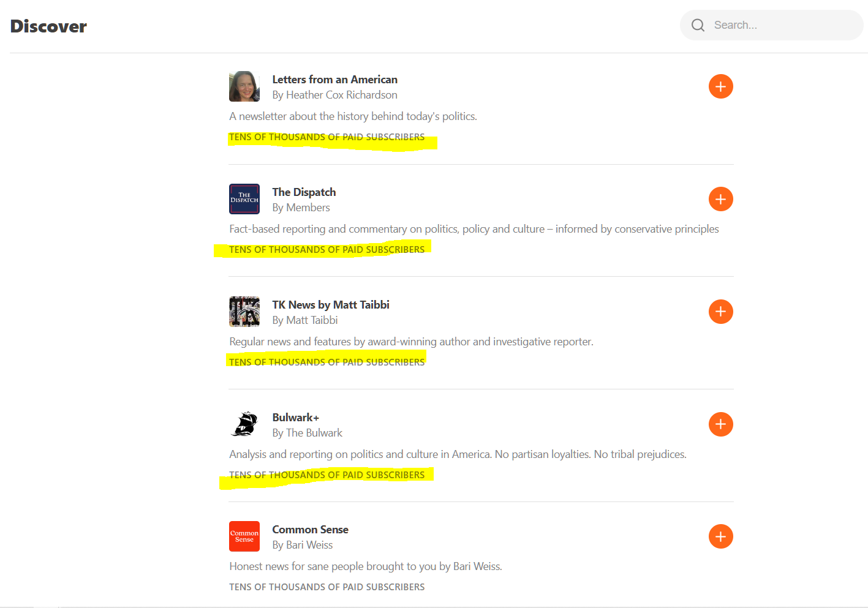Click the paid subscribers label under TK News
This screenshot has width=868, height=608.
pyautogui.click(x=326, y=362)
